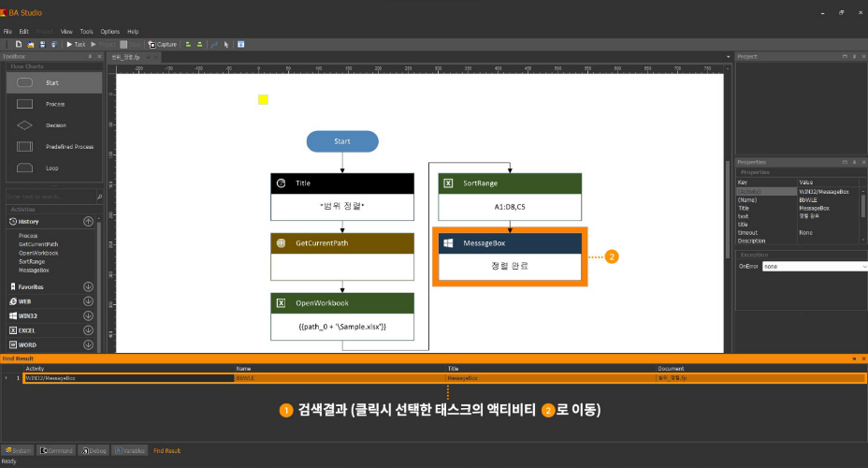This screenshot has height=468, width=868.
Task: Run the Task with play button
Action: coord(76,44)
